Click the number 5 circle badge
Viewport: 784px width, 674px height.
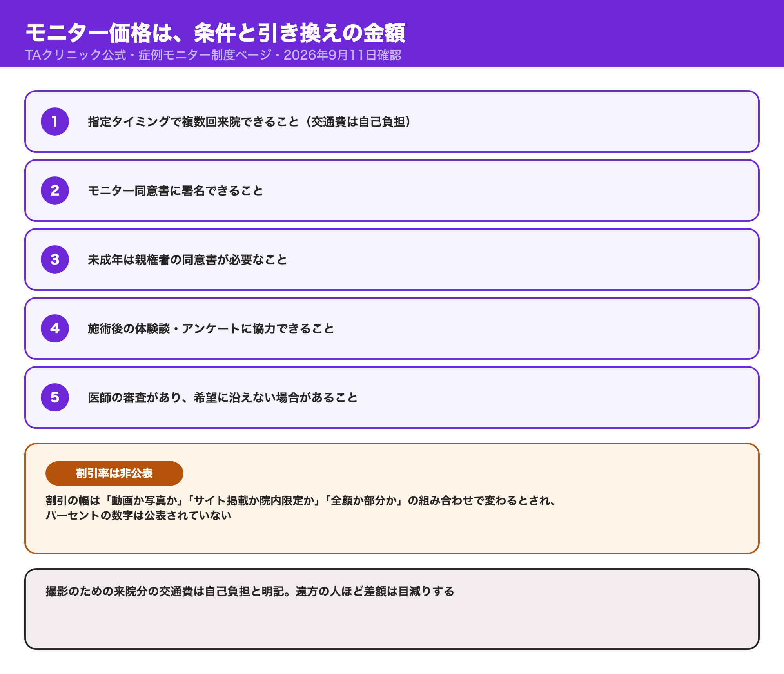[55, 397]
